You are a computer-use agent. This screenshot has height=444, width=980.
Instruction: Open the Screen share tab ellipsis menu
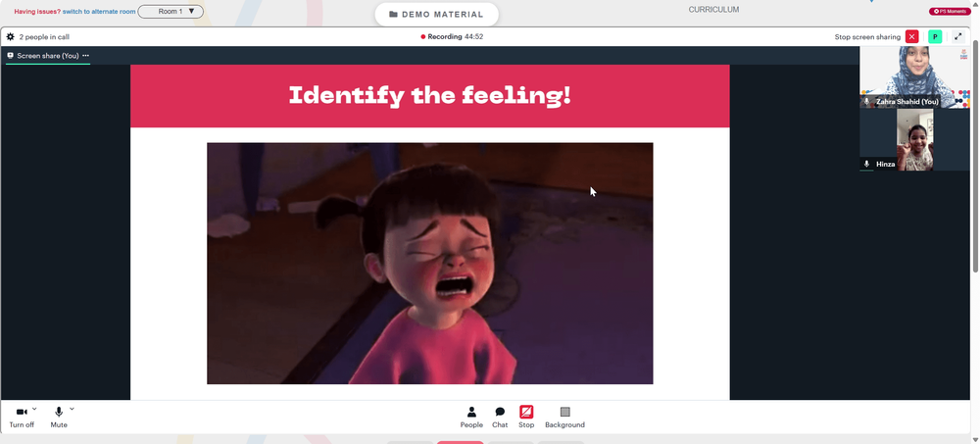pos(85,56)
